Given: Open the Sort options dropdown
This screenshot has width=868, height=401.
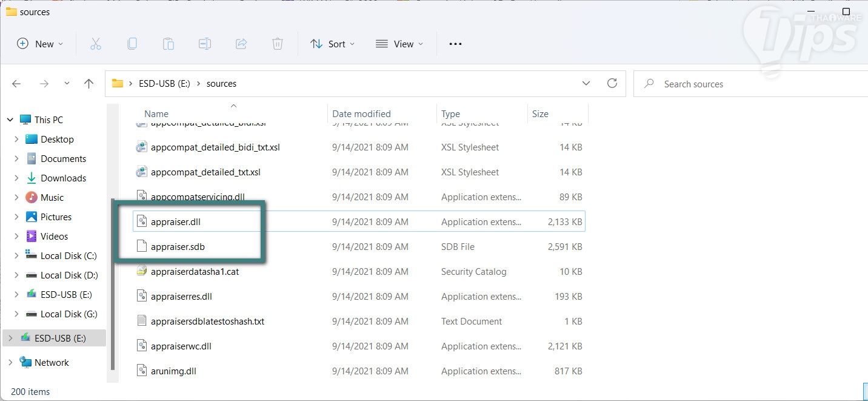Looking at the screenshot, I should point(332,44).
